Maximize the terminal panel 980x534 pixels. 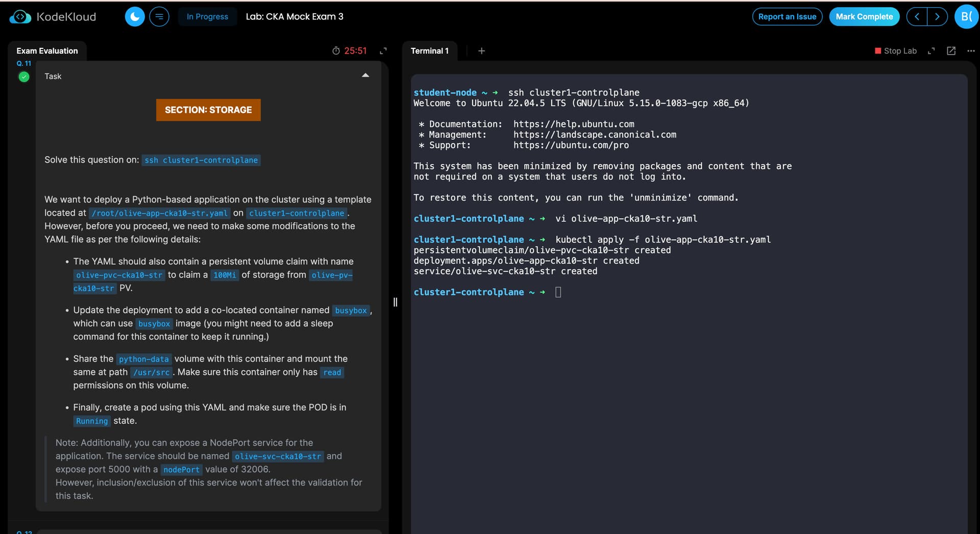click(x=932, y=51)
